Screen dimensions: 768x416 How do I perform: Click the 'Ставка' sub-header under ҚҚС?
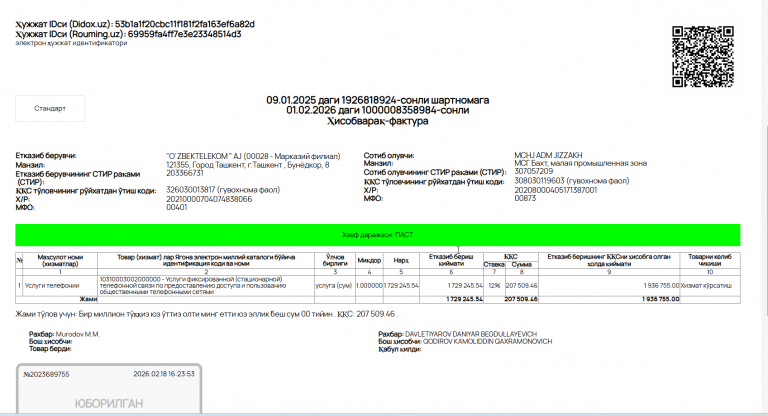click(494, 265)
